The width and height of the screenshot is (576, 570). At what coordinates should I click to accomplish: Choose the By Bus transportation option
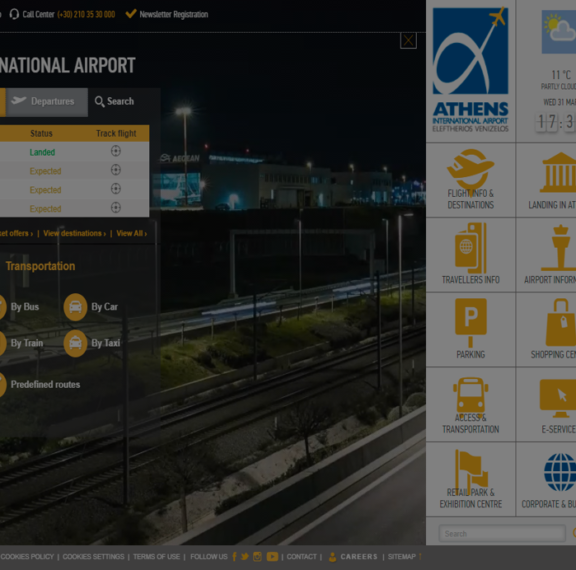(25, 307)
